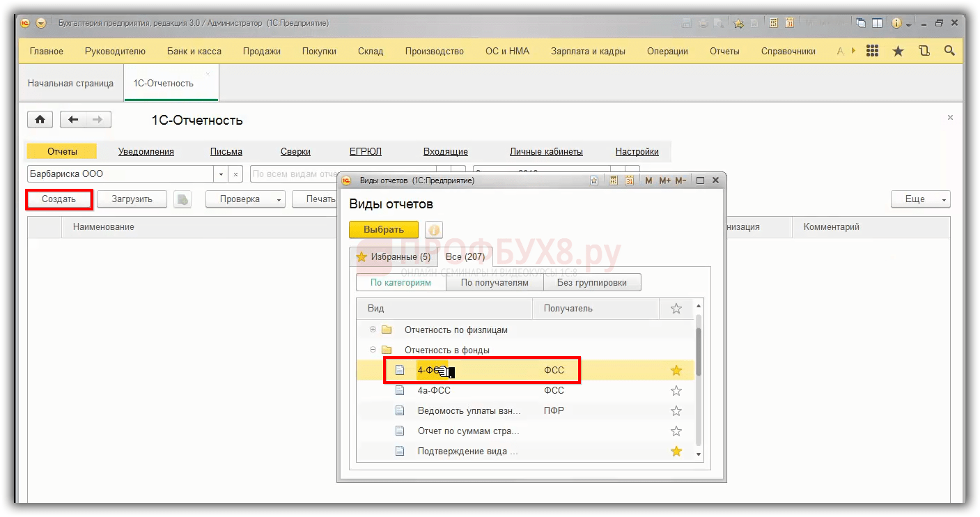Toggle favorite star for 4а-ФСС row

676,391
